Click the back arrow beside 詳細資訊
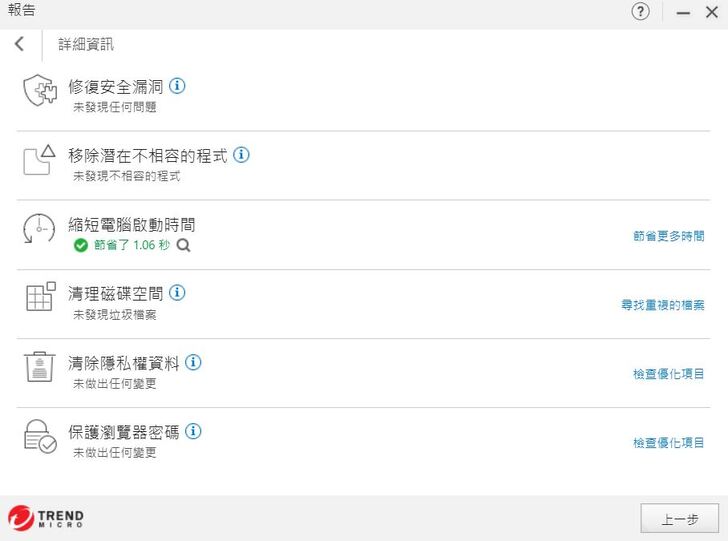Image resolution: width=728 pixels, height=541 pixels. (19, 44)
